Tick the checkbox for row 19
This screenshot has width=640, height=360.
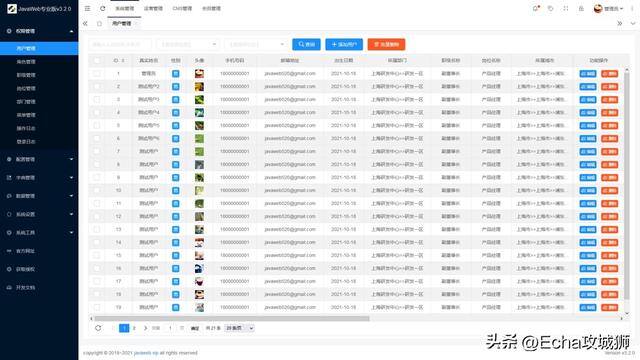pyautogui.click(x=97, y=307)
